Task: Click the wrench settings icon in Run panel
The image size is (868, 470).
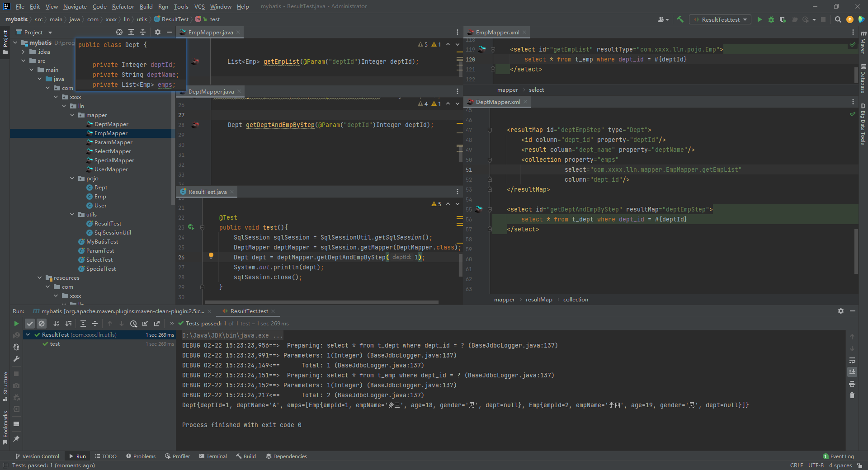Action: tap(16, 359)
